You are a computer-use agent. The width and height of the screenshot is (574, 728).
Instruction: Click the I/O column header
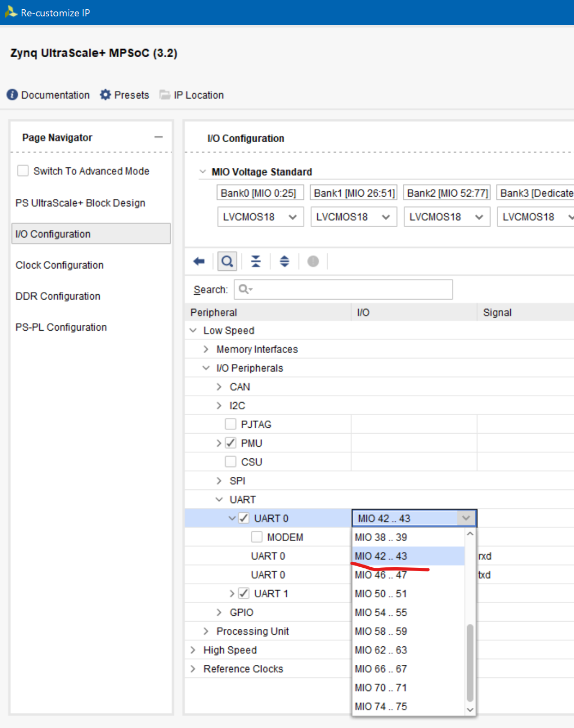(414, 312)
